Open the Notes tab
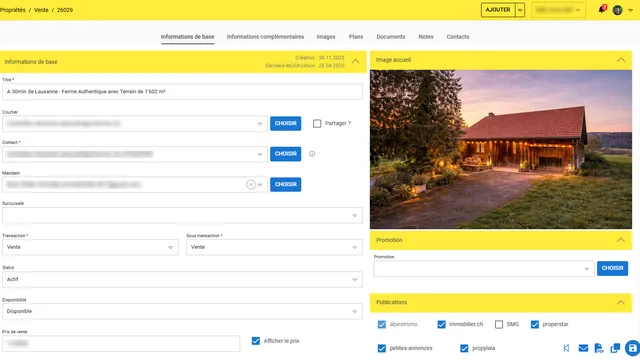 click(x=426, y=37)
